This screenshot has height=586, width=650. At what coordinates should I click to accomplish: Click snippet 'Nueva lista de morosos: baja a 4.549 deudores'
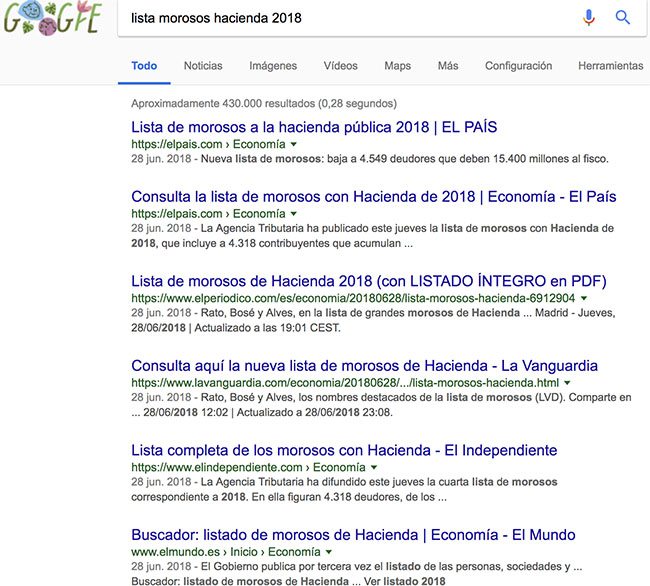click(370, 159)
